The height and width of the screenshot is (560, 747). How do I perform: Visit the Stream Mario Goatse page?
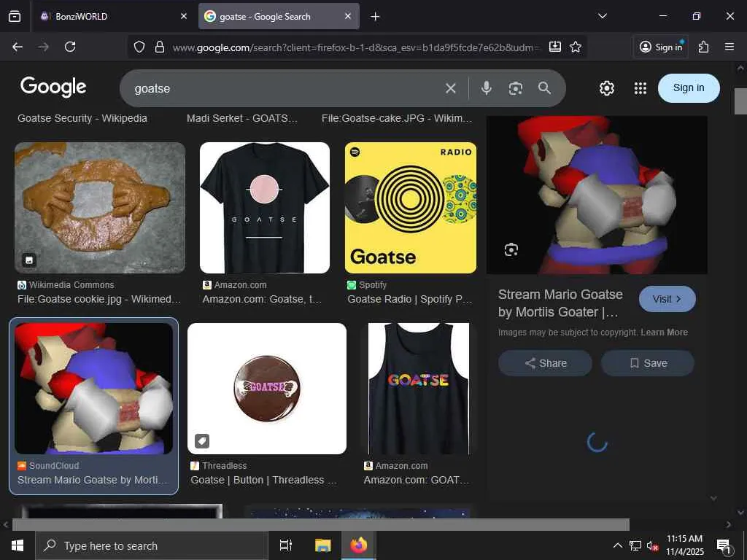coord(667,299)
